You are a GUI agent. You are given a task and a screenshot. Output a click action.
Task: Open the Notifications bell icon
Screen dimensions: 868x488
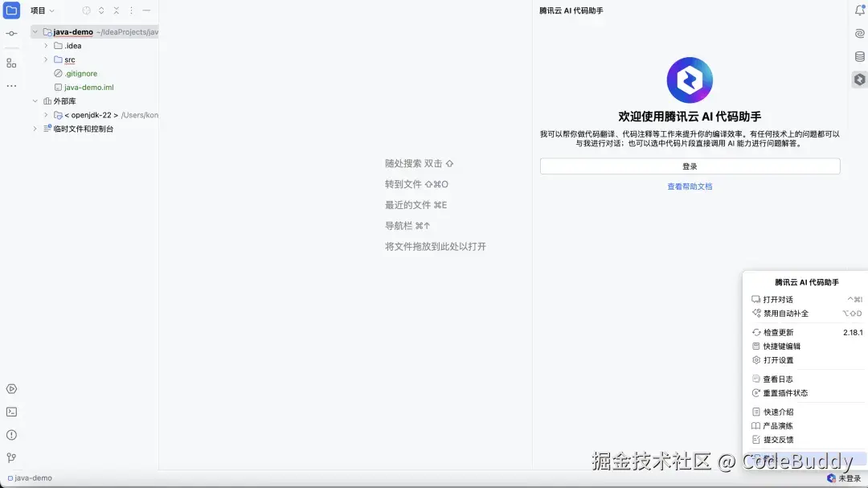[x=859, y=10]
